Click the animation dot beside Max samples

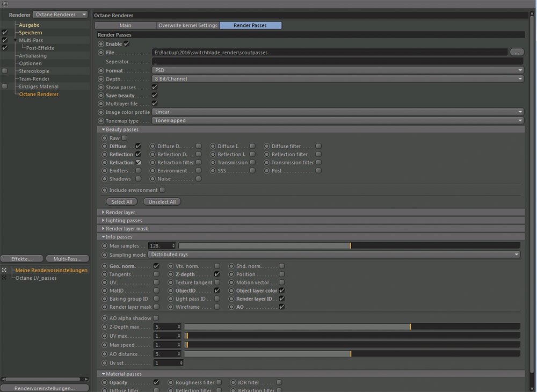(x=105, y=246)
